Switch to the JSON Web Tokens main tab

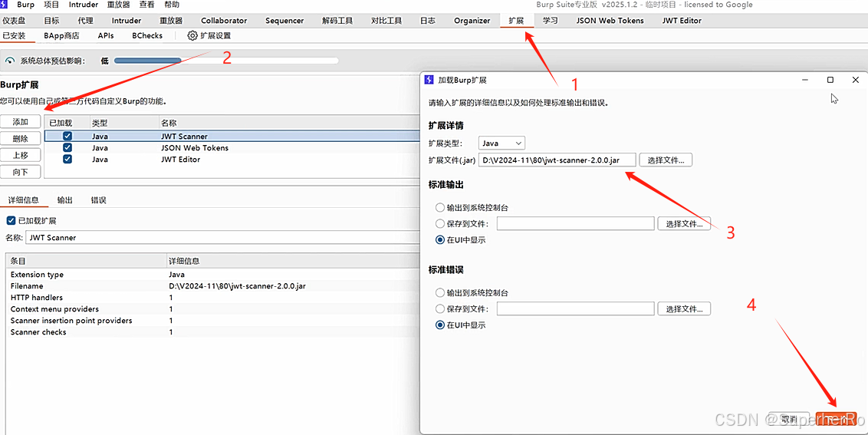[x=610, y=21]
